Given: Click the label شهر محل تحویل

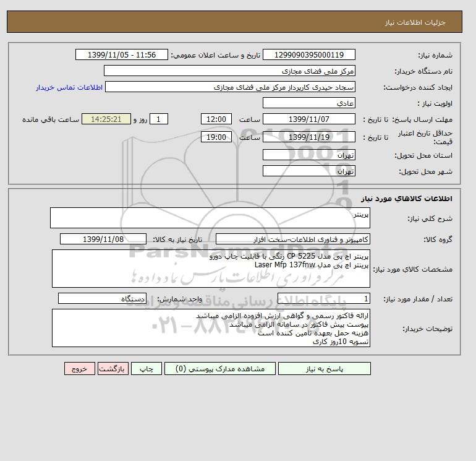Looking at the screenshot, I should point(425,171).
